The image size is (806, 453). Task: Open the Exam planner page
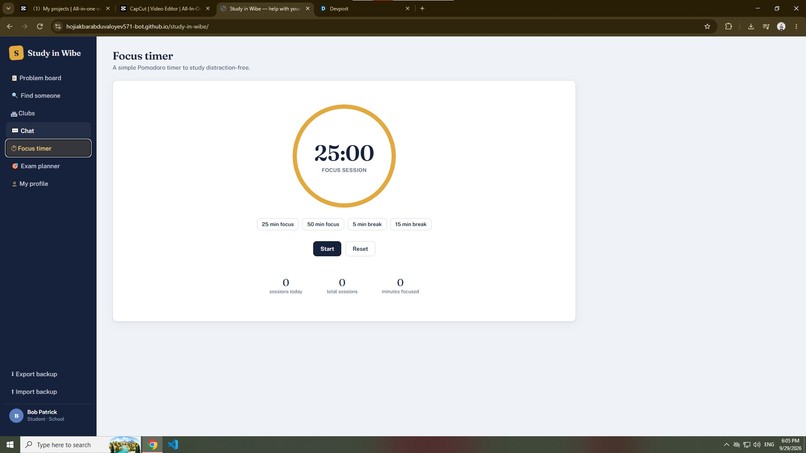[x=48, y=166]
